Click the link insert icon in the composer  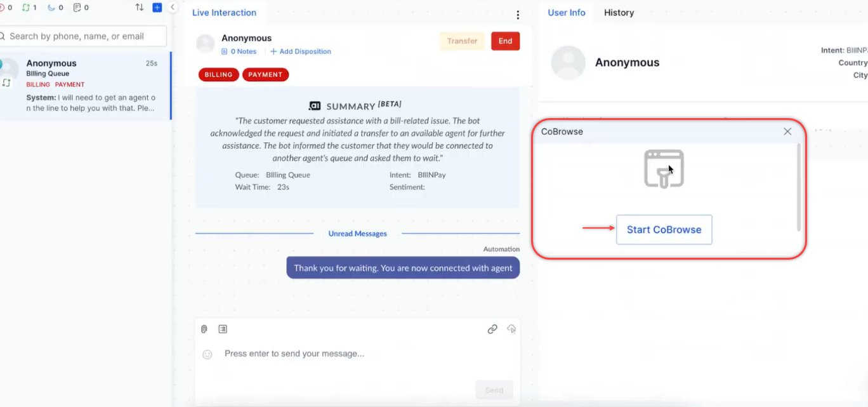(x=492, y=329)
